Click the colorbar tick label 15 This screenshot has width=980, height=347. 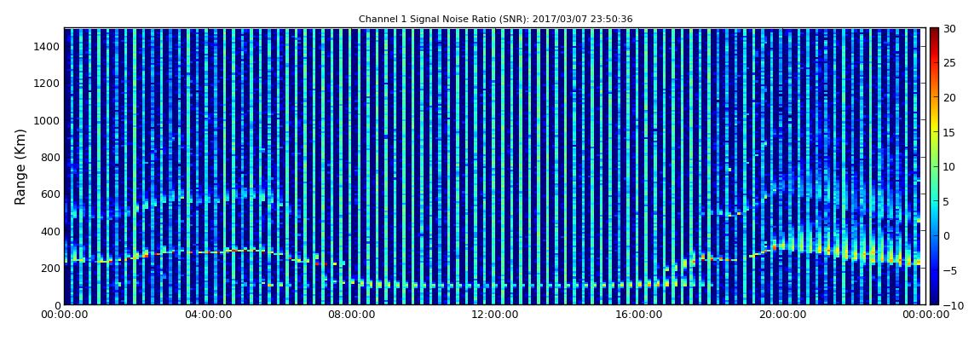click(x=949, y=132)
